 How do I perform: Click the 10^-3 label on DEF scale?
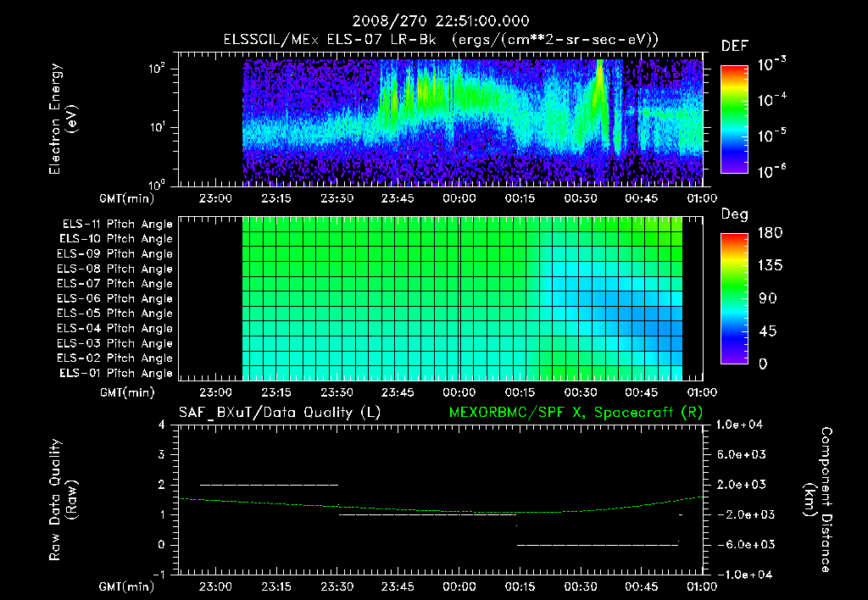click(771, 64)
